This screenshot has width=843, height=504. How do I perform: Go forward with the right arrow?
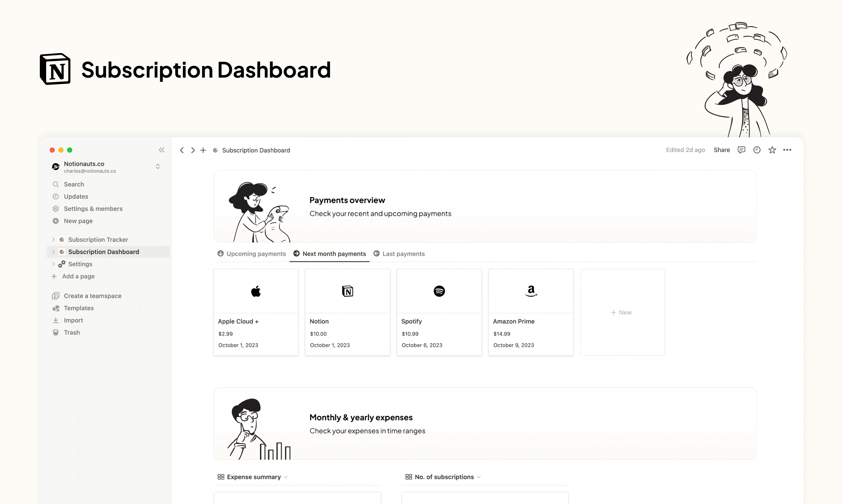tap(193, 150)
